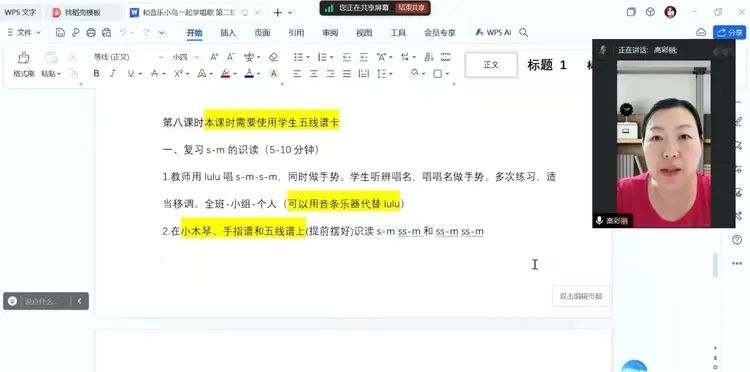Open the font size dropdown 小四
The image size is (750, 372).
(186, 57)
